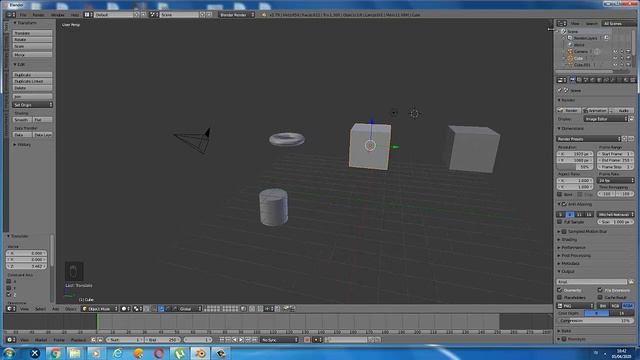
Task: Toggle the Overwrite checkbox
Action: 560,290
